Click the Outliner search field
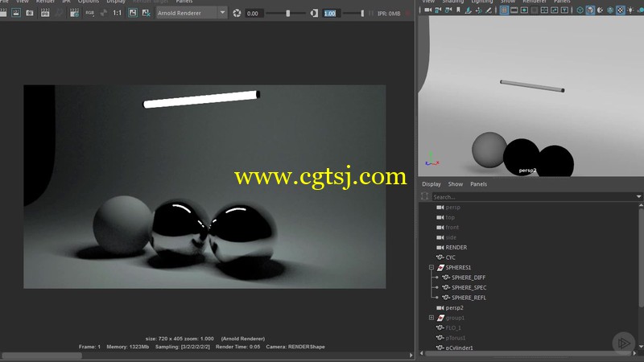The width and height of the screenshot is (644, 362). 533,197
